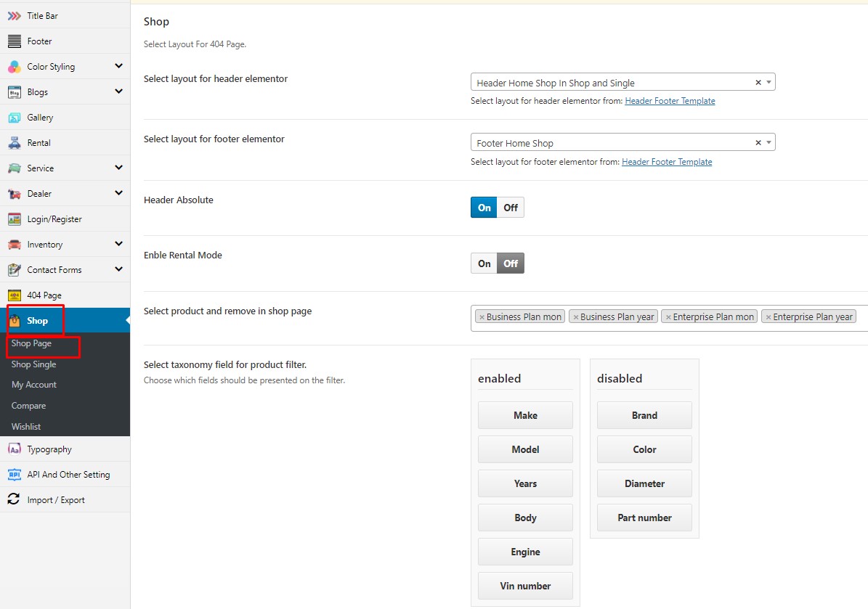Viewport: 868px width, 609px height.
Task: Open Typography via its icon
Action: tap(14, 449)
